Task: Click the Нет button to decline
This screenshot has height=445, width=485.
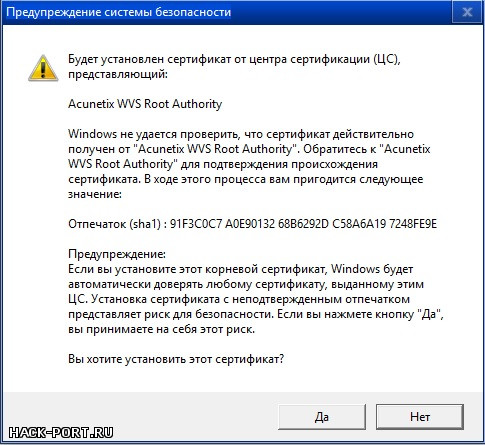Action: (x=420, y=417)
